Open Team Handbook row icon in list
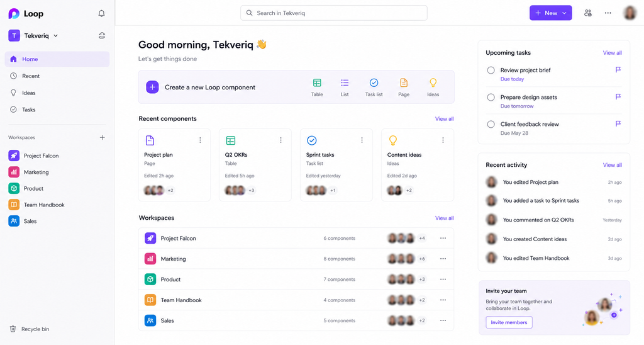This screenshot has height=345, width=644. point(150,300)
